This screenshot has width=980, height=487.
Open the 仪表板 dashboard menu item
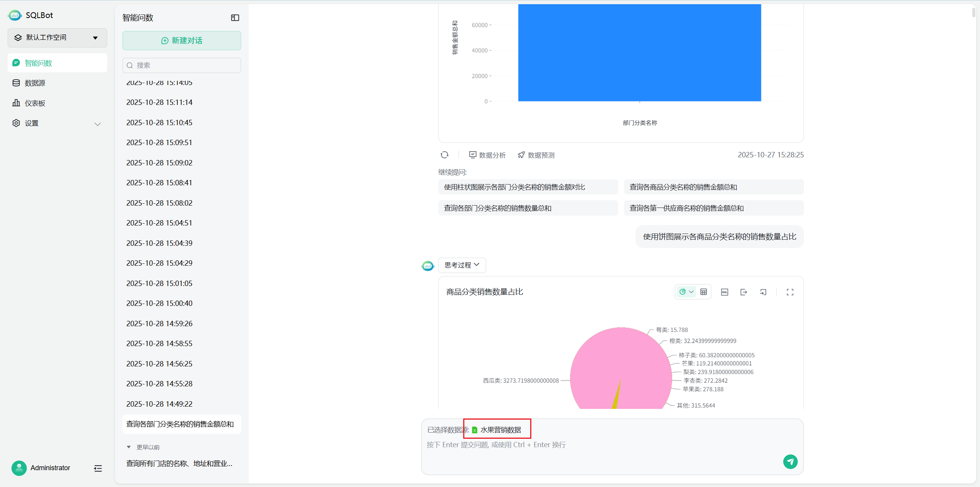click(35, 103)
